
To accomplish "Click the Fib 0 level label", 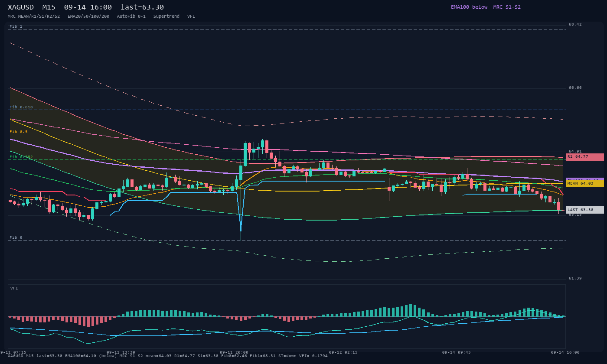I will [x=16, y=237].
